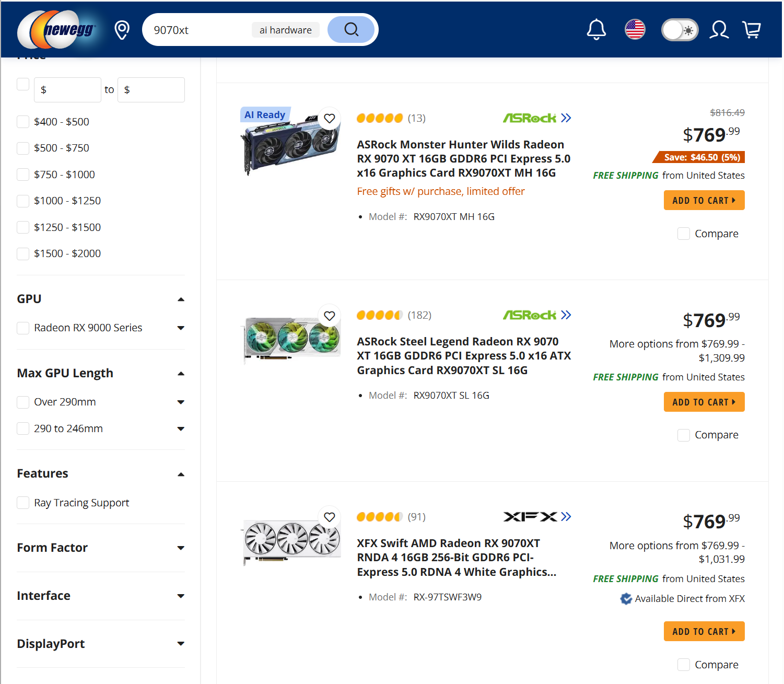Select the 'ai hardware' search suggestion chip
This screenshot has width=784, height=684.
point(286,30)
